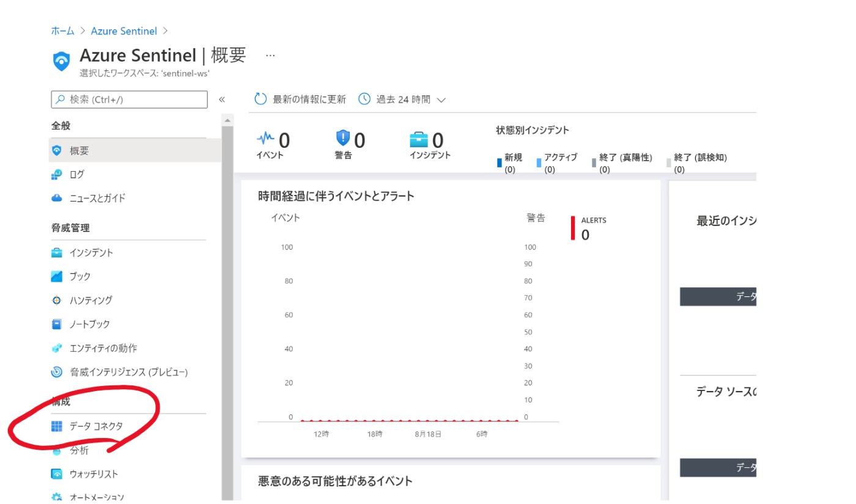Click the Azure Sentinel shield icon in header
856x504 pixels.
tap(62, 61)
